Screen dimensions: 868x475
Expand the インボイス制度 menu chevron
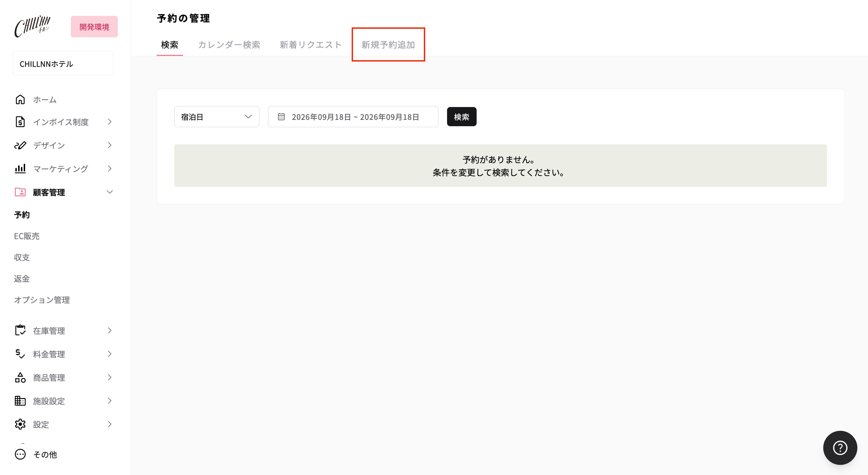click(109, 122)
